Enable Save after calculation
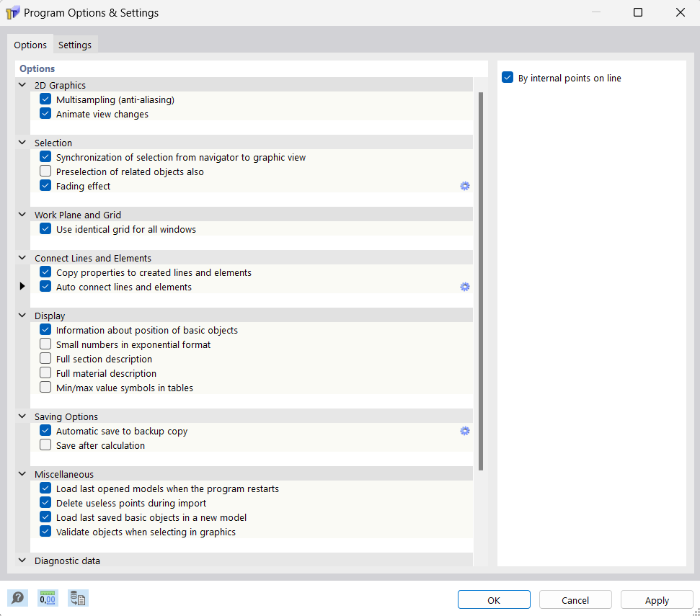 [x=45, y=445]
